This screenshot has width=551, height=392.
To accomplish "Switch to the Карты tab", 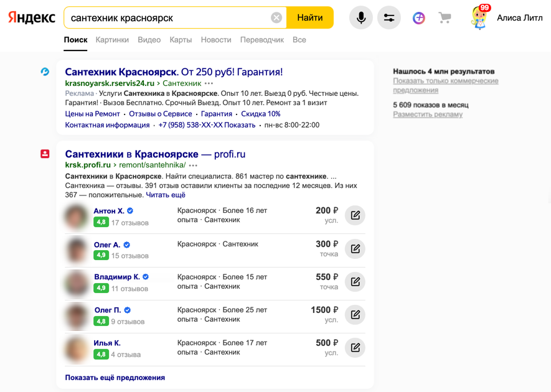I will 181,40.
